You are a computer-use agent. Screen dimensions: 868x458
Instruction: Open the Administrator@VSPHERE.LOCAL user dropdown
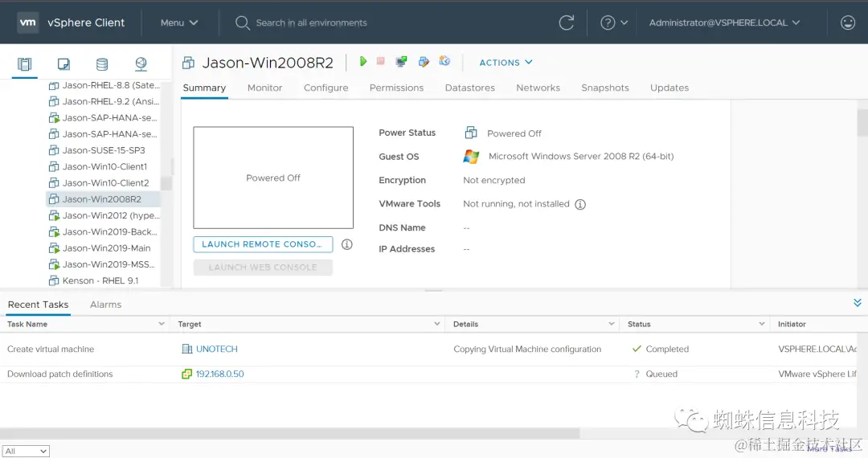724,22
